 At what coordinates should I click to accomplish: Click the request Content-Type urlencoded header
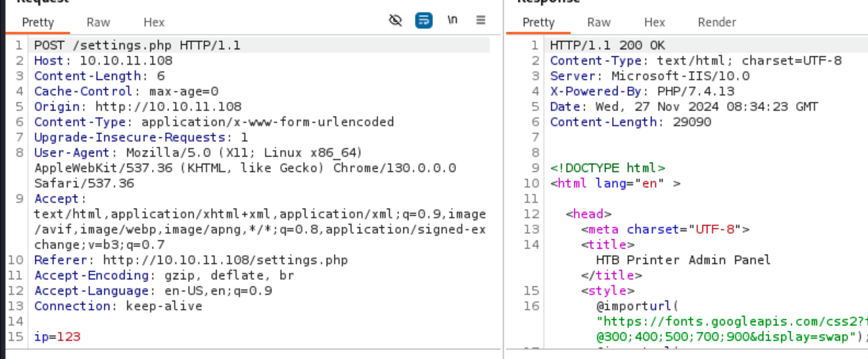coord(214,122)
